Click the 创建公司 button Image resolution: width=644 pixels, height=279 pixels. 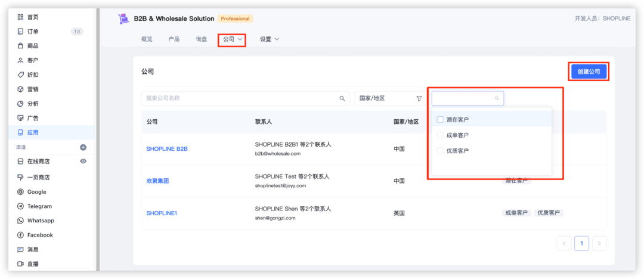(589, 72)
